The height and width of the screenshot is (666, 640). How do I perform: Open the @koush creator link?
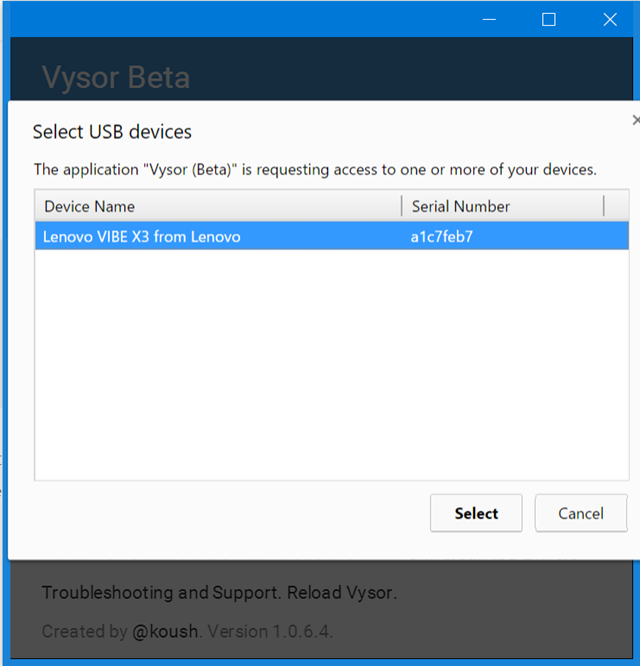165,632
